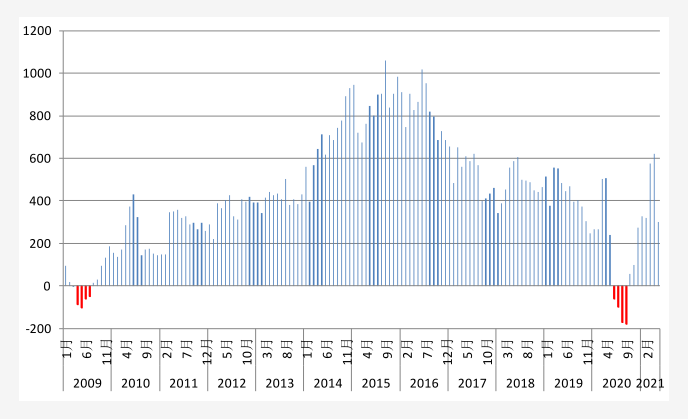Click the 10月 label at the 2012–2013 boundary
688x419 pixels.
(248, 352)
